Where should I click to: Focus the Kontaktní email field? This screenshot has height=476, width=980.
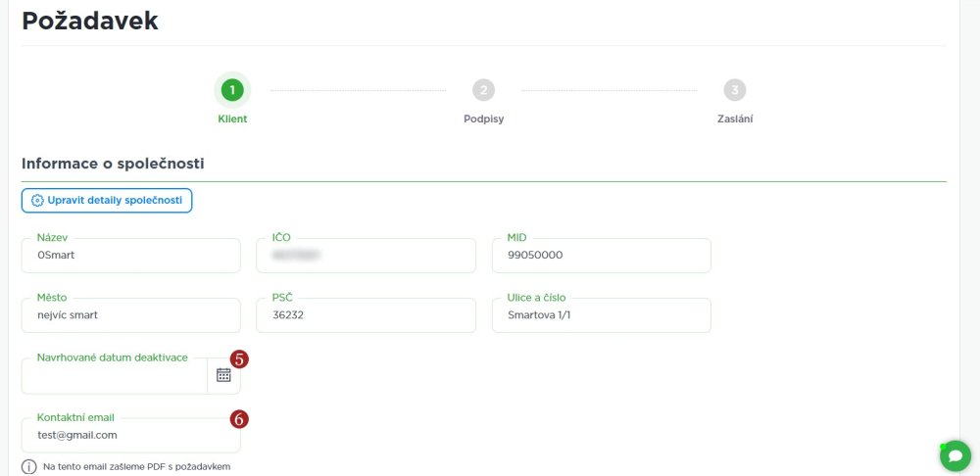pos(130,435)
